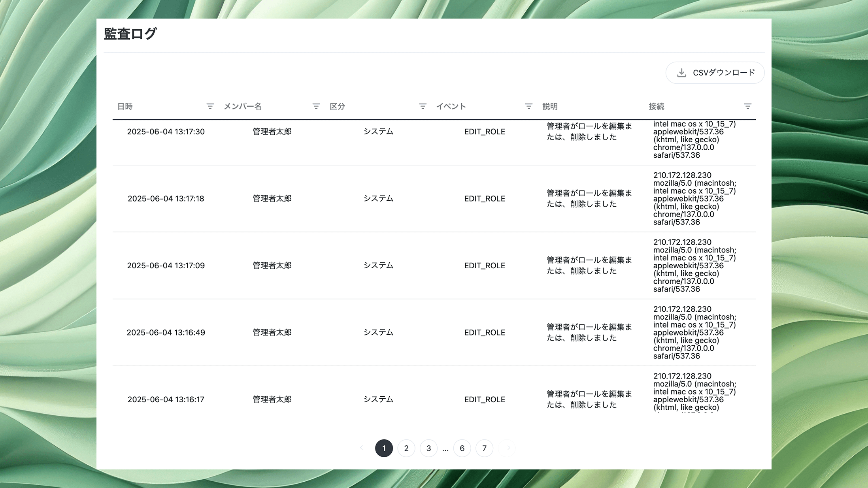868x488 pixels.
Task: Click EDIT_ROLE event in 13:16:49 row
Action: 485,333
